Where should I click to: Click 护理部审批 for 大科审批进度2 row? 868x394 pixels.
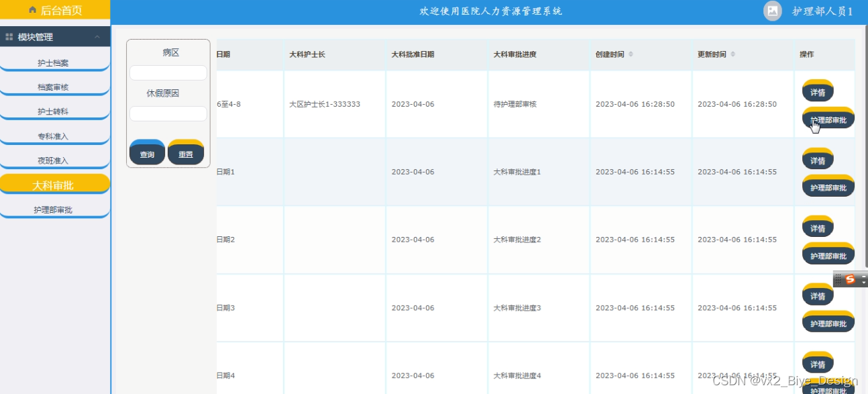click(828, 254)
